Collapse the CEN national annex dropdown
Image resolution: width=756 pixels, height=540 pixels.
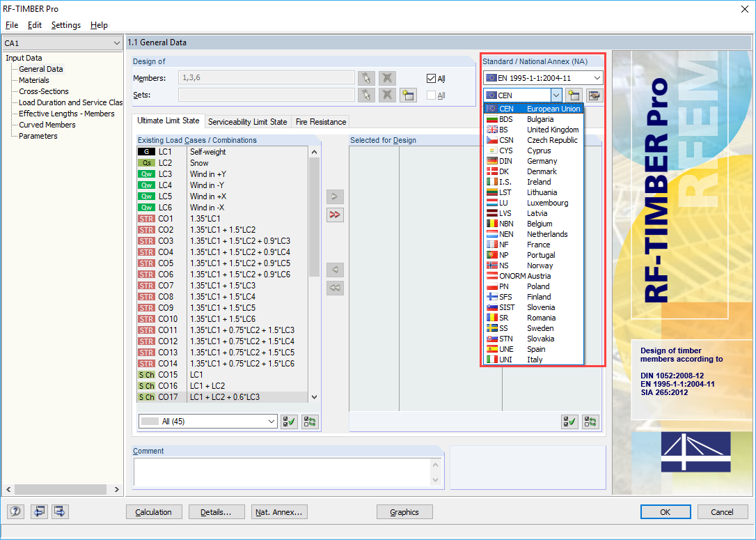[556, 95]
